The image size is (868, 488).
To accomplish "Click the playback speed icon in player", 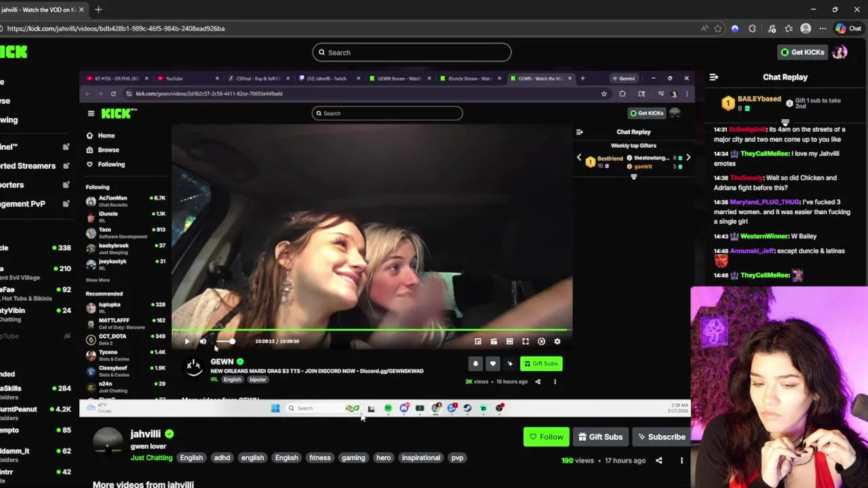I will pos(541,342).
